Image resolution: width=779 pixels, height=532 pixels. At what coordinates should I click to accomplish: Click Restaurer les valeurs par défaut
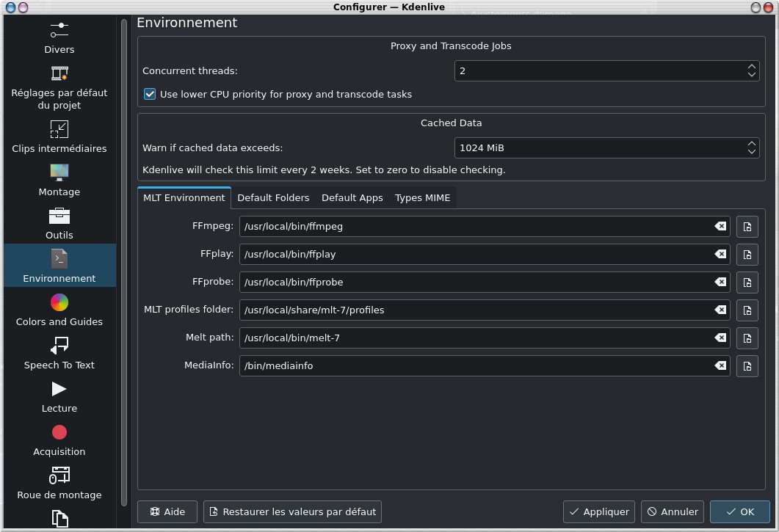293,511
